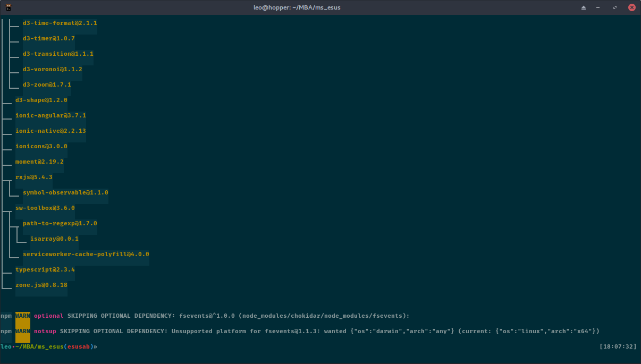
Task: Click the terminal app icon in title bar
Action: point(9,7)
